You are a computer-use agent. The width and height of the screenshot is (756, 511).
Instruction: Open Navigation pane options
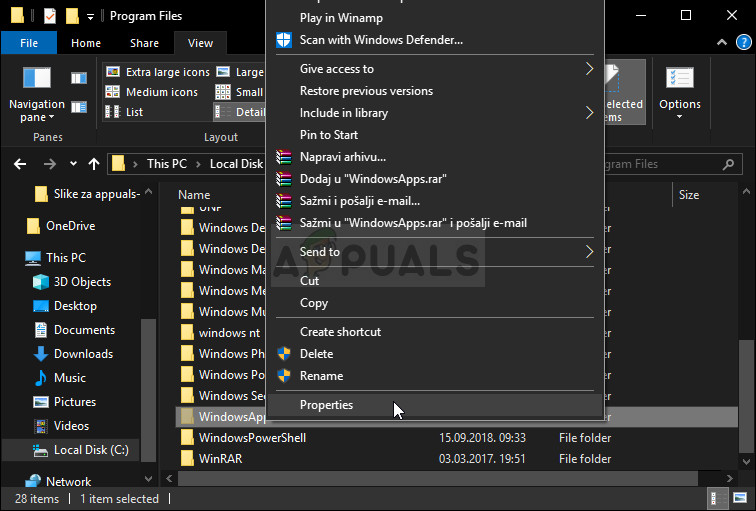37,94
